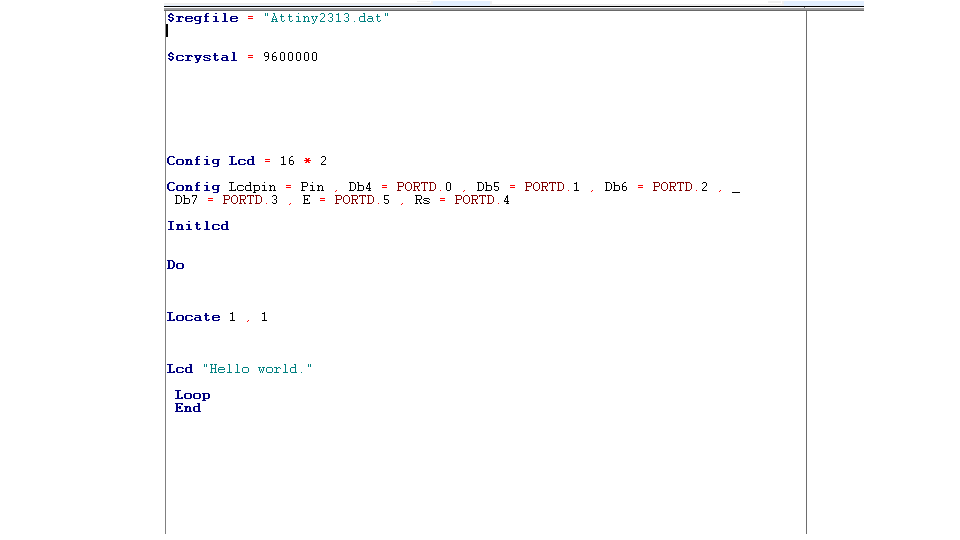Click the Do keyword
Viewport: 960px width, 540px height.
coord(176,265)
